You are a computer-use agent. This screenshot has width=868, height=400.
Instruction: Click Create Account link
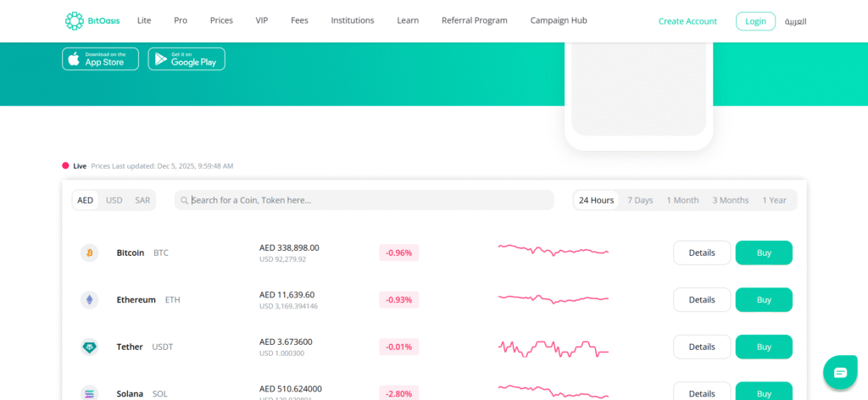(x=687, y=21)
